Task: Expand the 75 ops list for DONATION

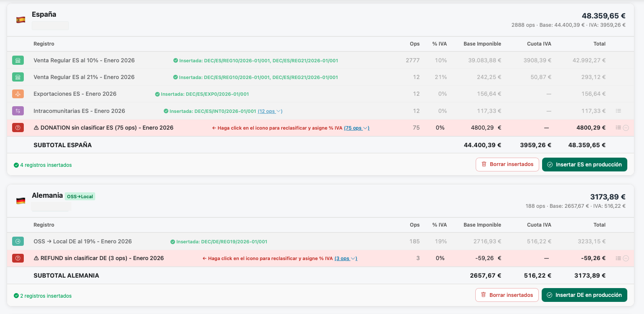Action: pyautogui.click(x=356, y=128)
